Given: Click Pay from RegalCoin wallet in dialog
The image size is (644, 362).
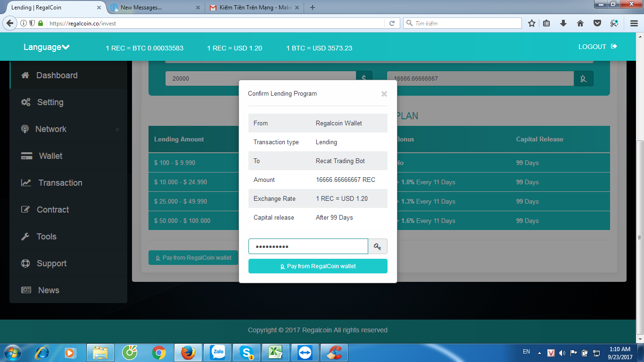Looking at the screenshot, I should (318, 266).
